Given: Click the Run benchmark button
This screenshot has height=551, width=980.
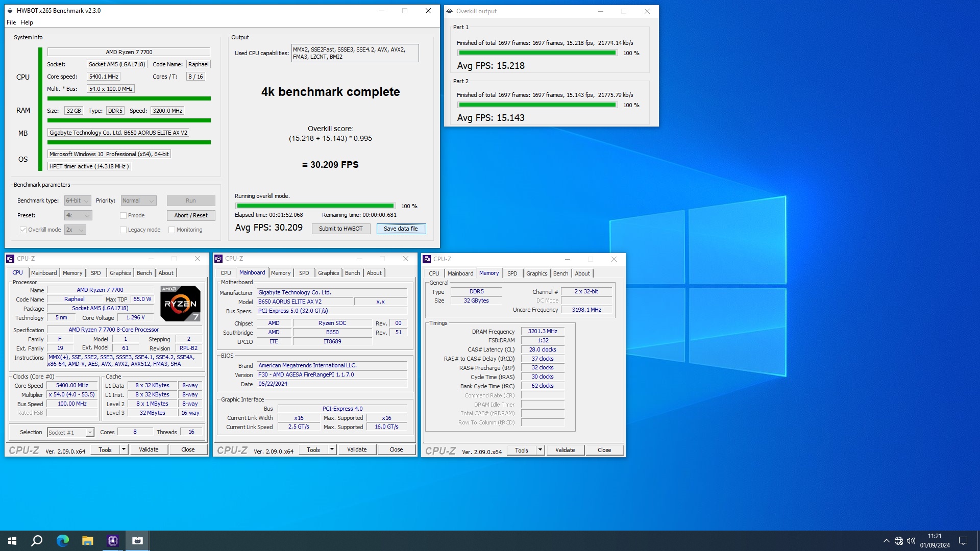Looking at the screenshot, I should (191, 201).
